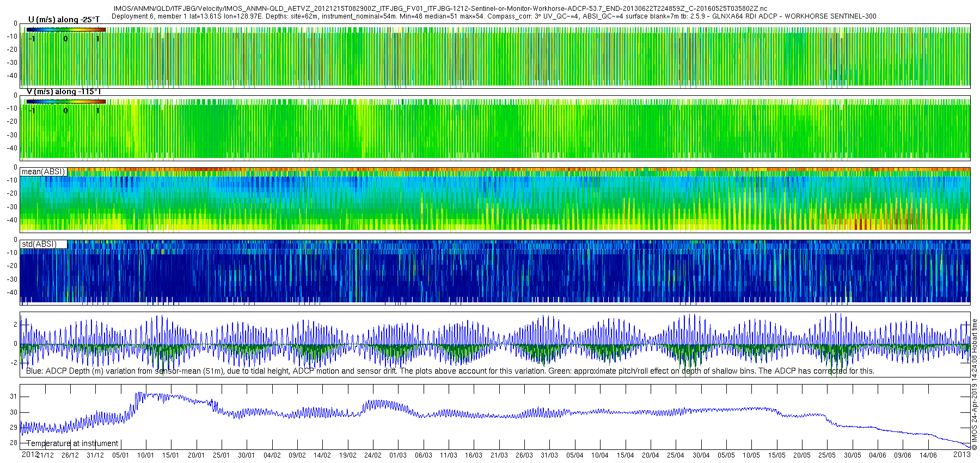The image size is (980, 463).
Task: Click the 'U (m/s) along -25°T' label
Action: click(64, 20)
